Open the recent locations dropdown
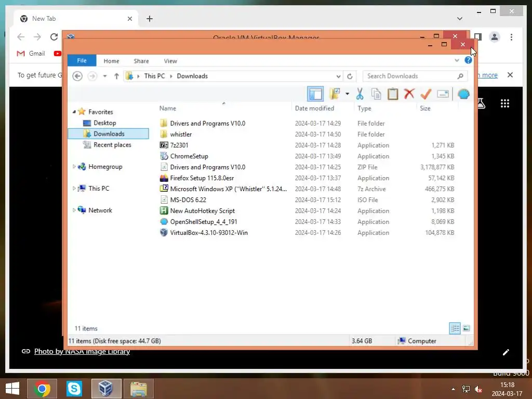532x399 pixels. point(105,76)
